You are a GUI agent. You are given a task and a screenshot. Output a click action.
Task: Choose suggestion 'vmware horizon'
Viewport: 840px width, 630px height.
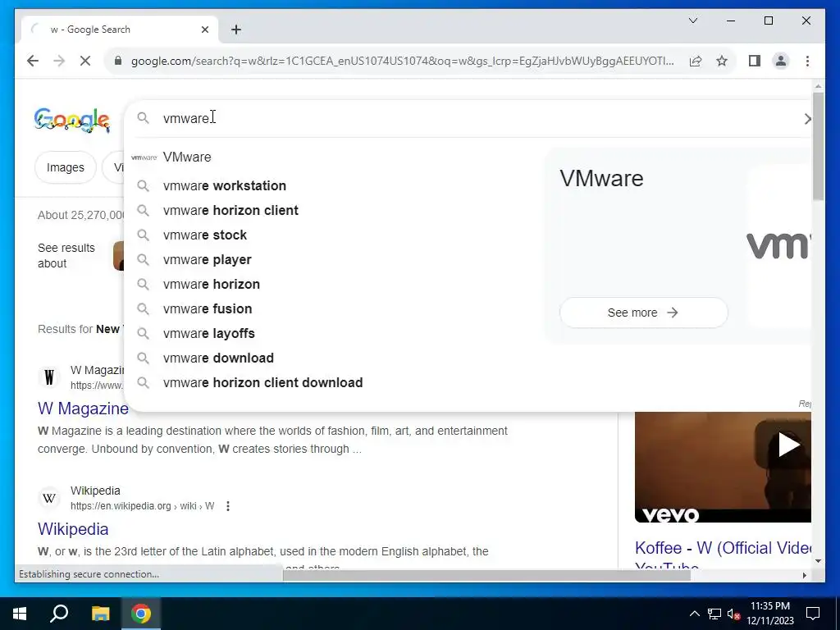[332, 285]
